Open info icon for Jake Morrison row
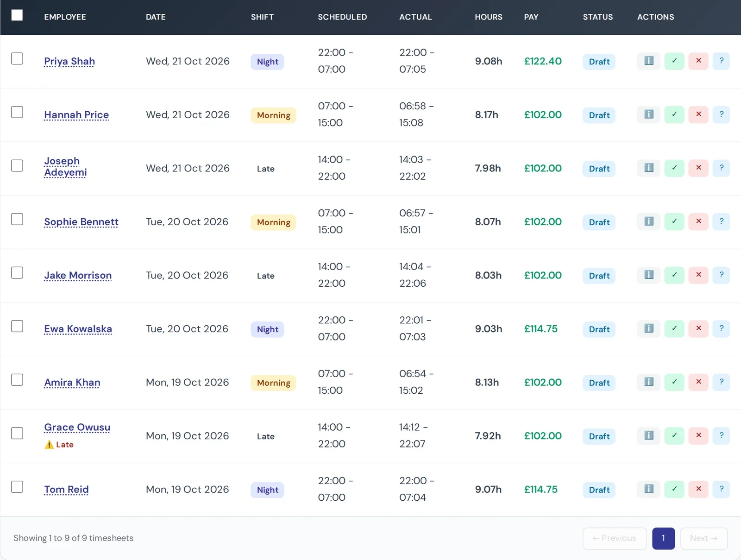The height and width of the screenshot is (560, 741). tap(649, 275)
